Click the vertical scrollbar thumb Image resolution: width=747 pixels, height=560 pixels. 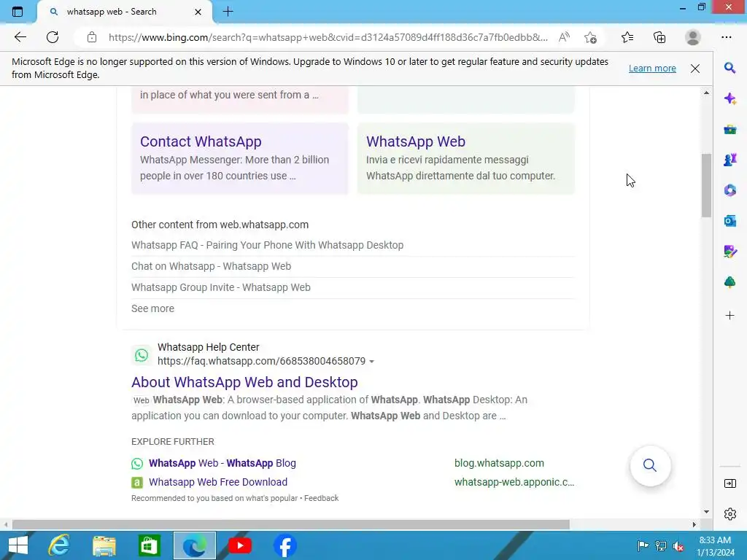[x=706, y=185]
